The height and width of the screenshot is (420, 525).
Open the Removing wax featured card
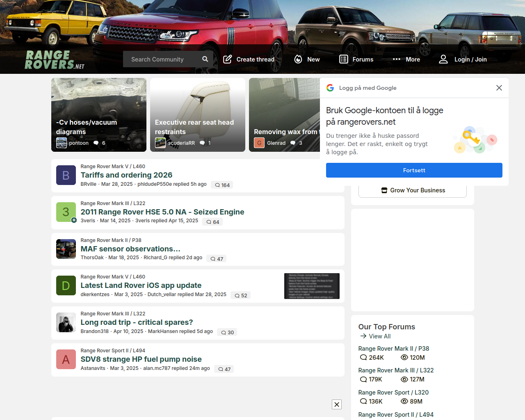click(x=285, y=115)
